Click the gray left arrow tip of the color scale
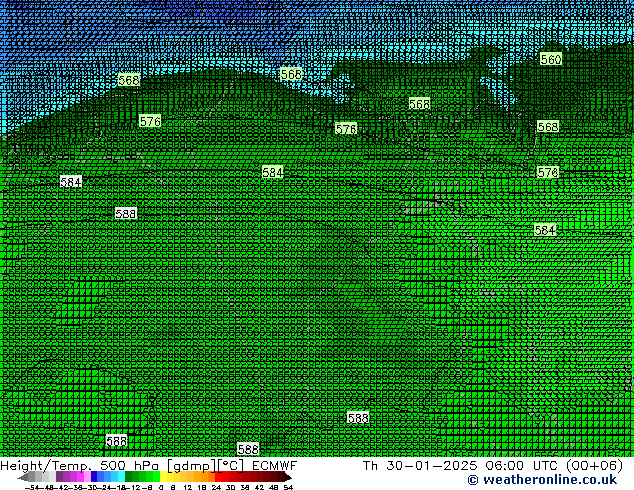Image resolution: width=634 pixels, height=490 pixels. tap(22, 478)
